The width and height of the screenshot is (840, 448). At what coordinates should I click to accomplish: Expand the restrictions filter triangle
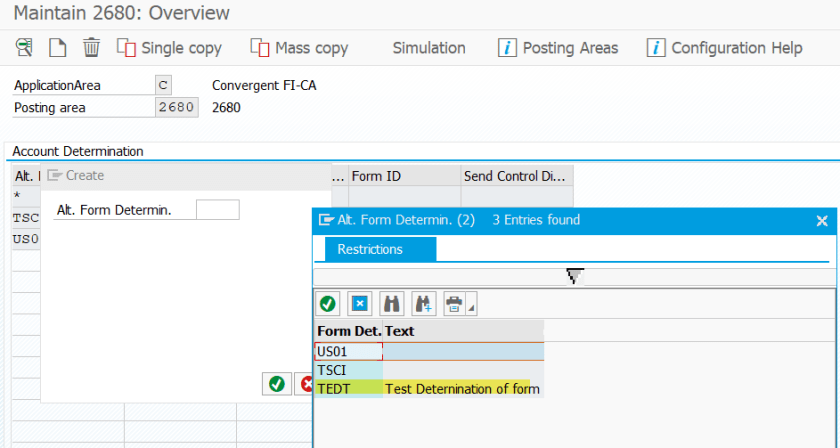pos(575,276)
